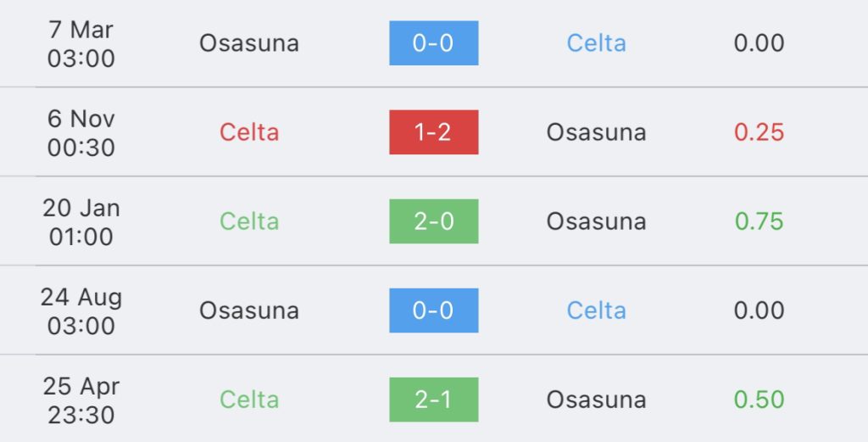
Task: Open green Celta in 25 Apr row
Action: (249, 400)
